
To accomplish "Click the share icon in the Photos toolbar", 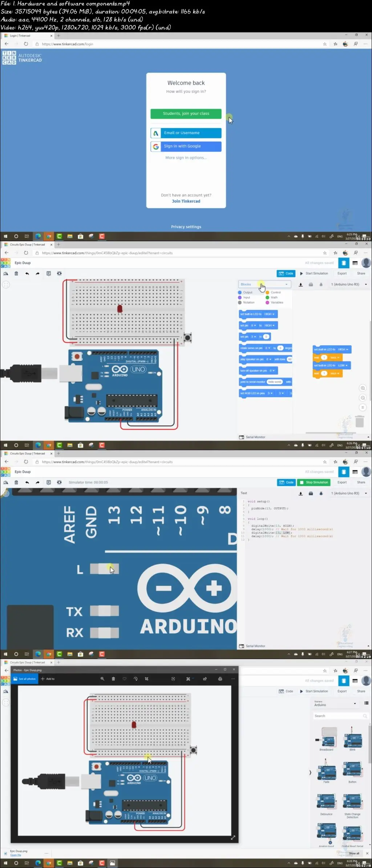I will (x=205, y=679).
